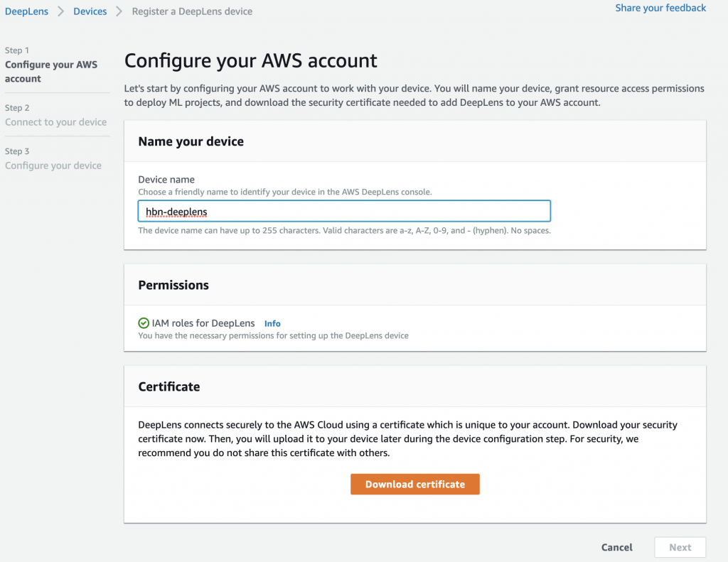
Task: Select Step 3 Configure your device
Action: [53, 158]
